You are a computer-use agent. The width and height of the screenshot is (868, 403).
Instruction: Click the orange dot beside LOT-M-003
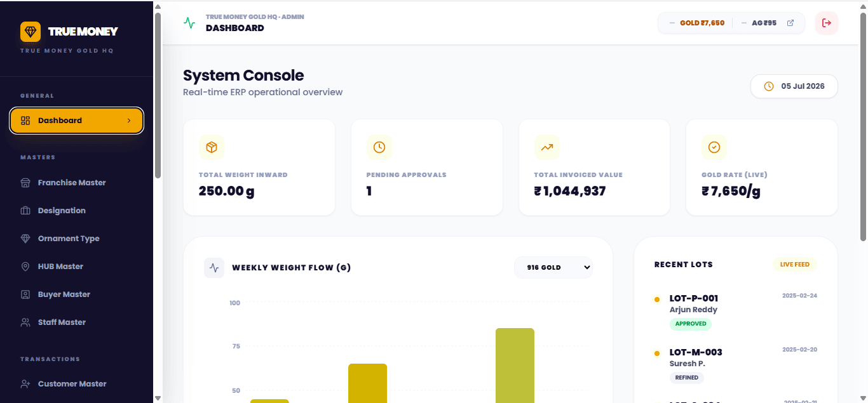[657, 353]
